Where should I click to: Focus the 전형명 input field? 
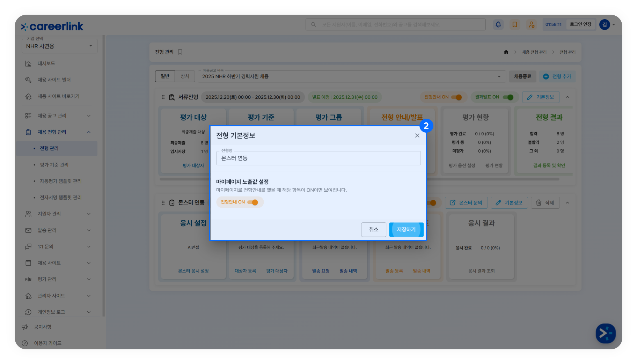[x=318, y=158]
